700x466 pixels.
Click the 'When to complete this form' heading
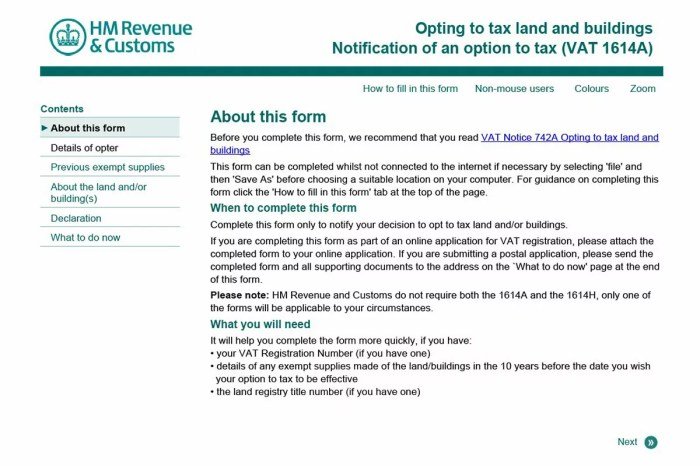click(x=283, y=208)
